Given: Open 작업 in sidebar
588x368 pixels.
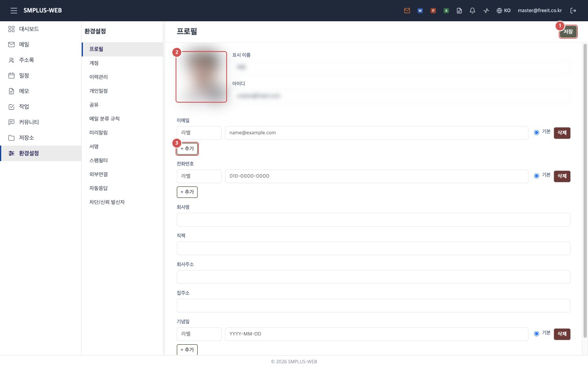Looking at the screenshot, I should pyautogui.click(x=41, y=107).
